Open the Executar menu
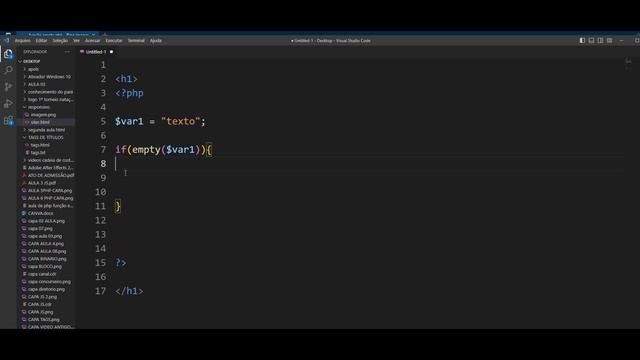The width and height of the screenshot is (640, 360). pyautogui.click(x=114, y=40)
